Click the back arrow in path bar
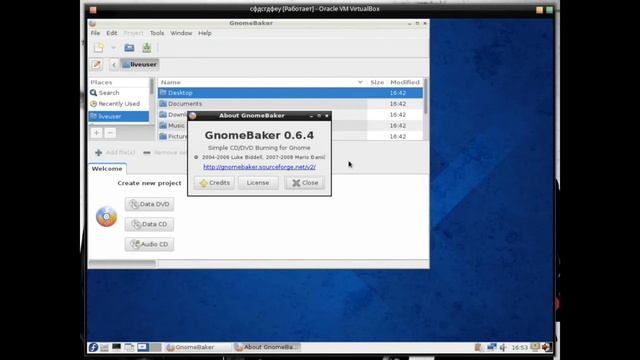Viewport: 640px width, 360px height. coord(114,64)
